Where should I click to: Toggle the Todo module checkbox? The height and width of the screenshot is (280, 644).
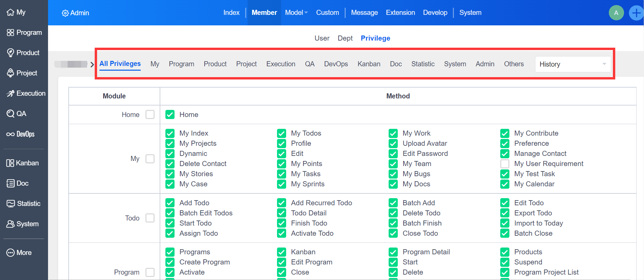[x=150, y=218]
